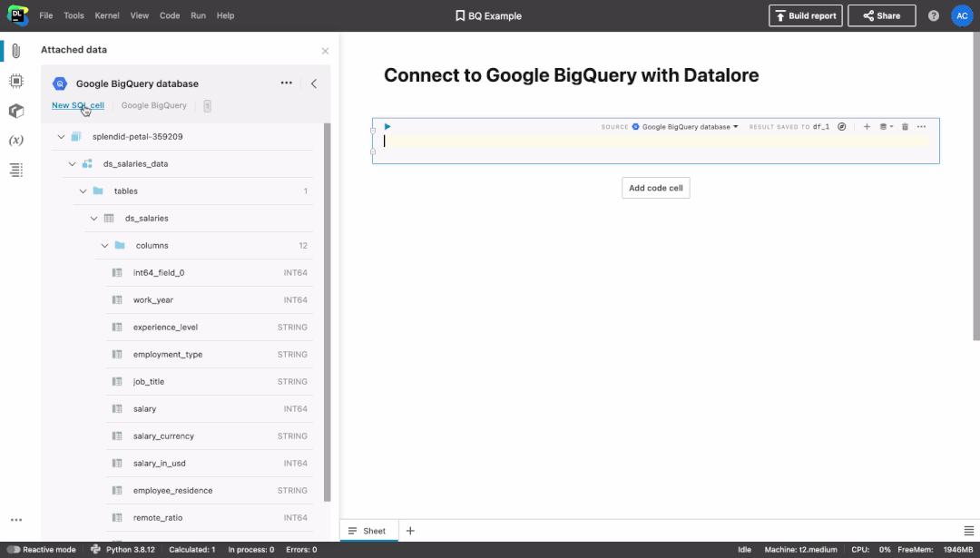Collapse the splendid-petal-359209 project node
The image size is (980, 558).
coord(62,136)
